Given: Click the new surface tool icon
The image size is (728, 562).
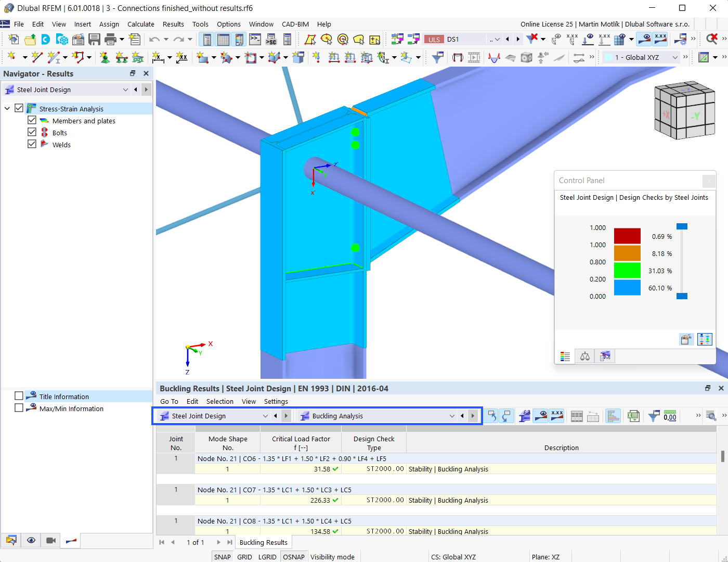Looking at the screenshot, I should pos(202,57).
